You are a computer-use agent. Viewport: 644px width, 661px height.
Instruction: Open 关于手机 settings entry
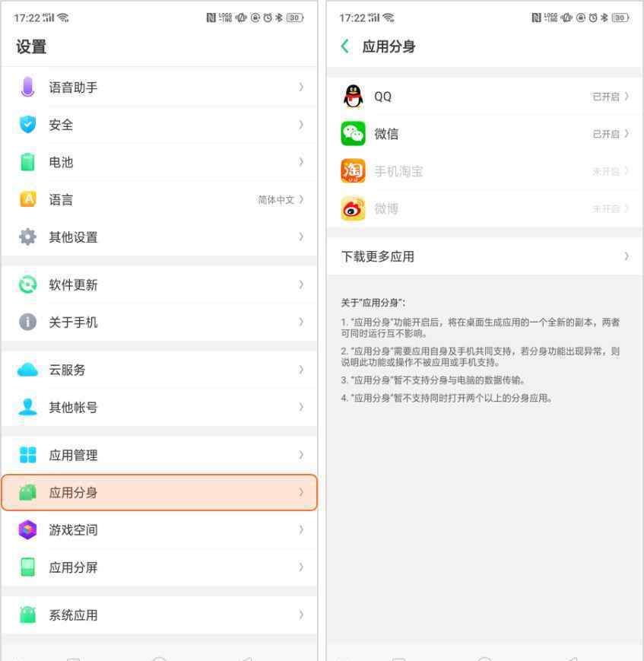tap(74, 323)
